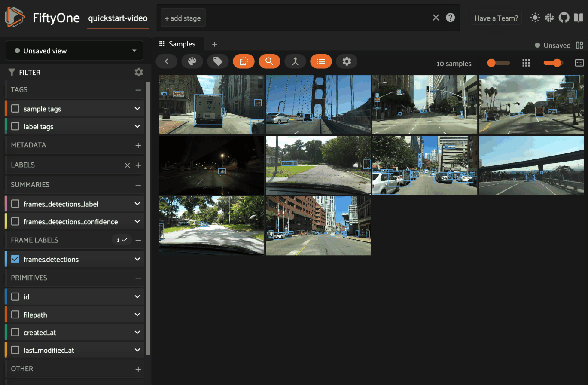Open the documentation book icon
The width and height of the screenshot is (588, 385).
pos(578,18)
